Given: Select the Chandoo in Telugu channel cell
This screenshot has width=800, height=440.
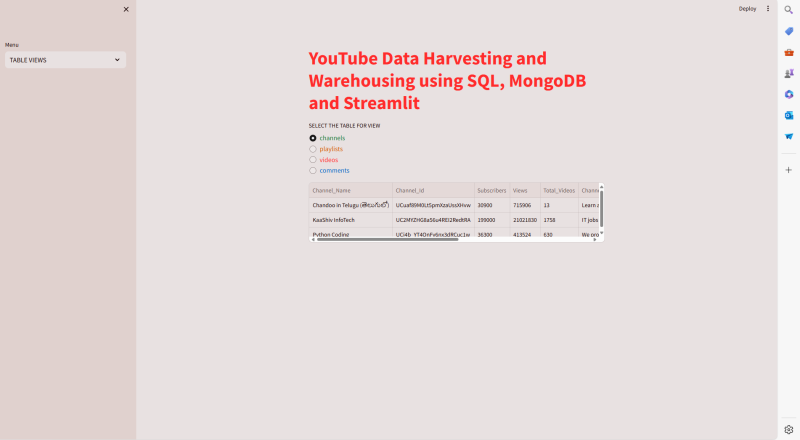Looking at the screenshot, I should pyautogui.click(x=351, y=205).
